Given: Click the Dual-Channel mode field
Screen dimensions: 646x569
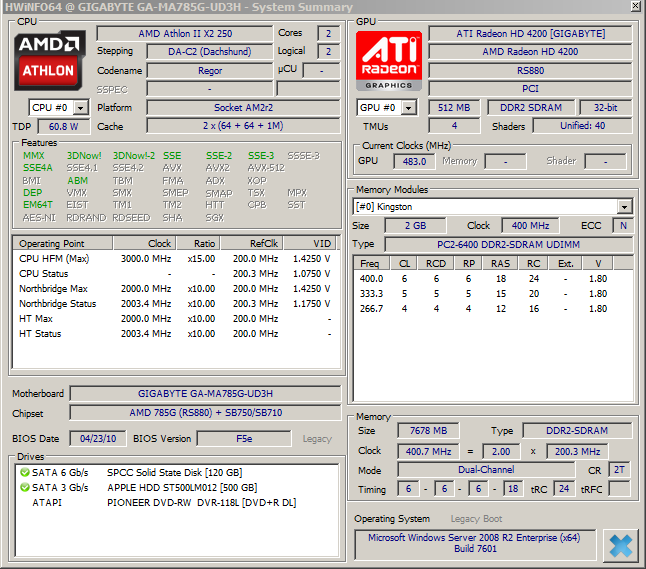Looking at the screenshot, I should click(486, 470).
